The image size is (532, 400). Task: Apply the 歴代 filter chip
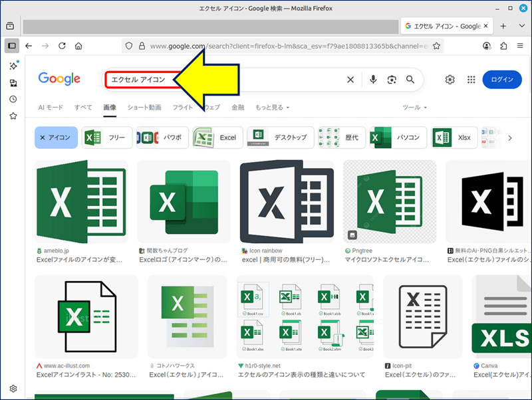342,138
